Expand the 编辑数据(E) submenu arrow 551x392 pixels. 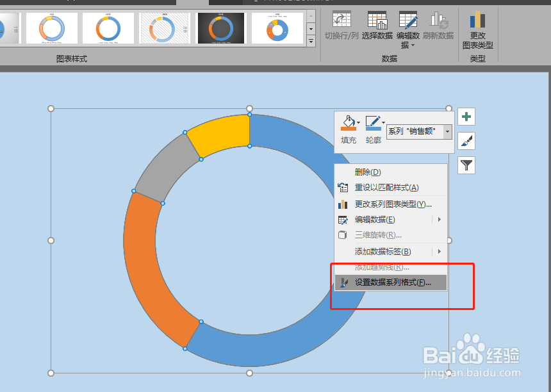tap(440, 220)
